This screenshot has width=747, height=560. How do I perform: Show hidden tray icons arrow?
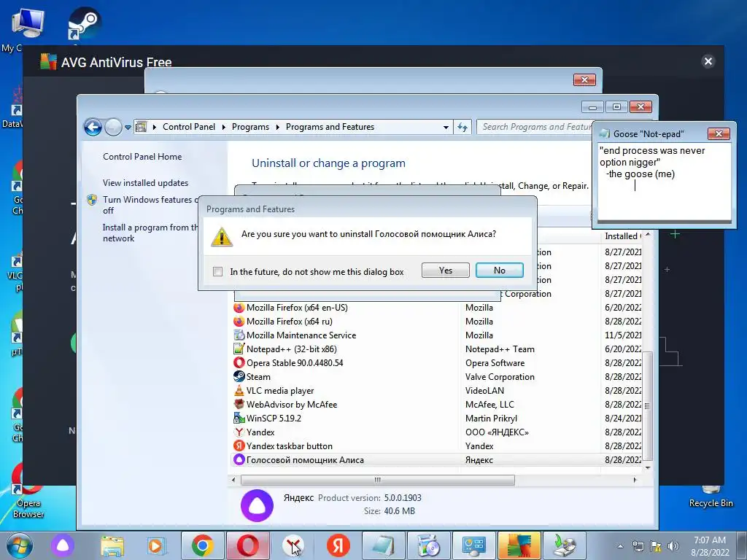tap(620, 546)
